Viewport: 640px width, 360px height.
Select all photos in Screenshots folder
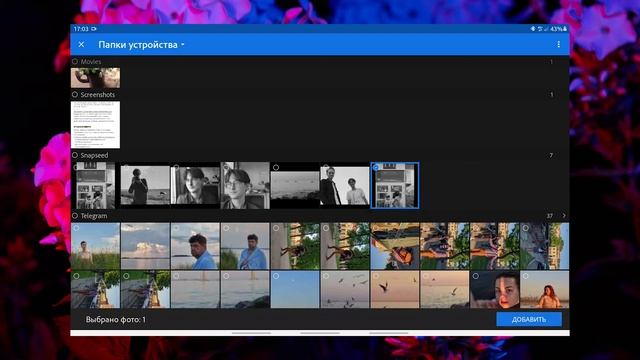pos(75,94)
